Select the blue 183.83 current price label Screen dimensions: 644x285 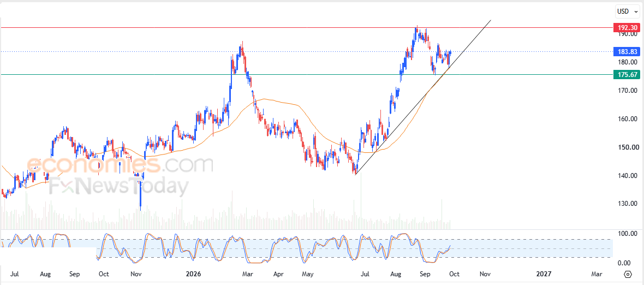click(x=626, y=52)
